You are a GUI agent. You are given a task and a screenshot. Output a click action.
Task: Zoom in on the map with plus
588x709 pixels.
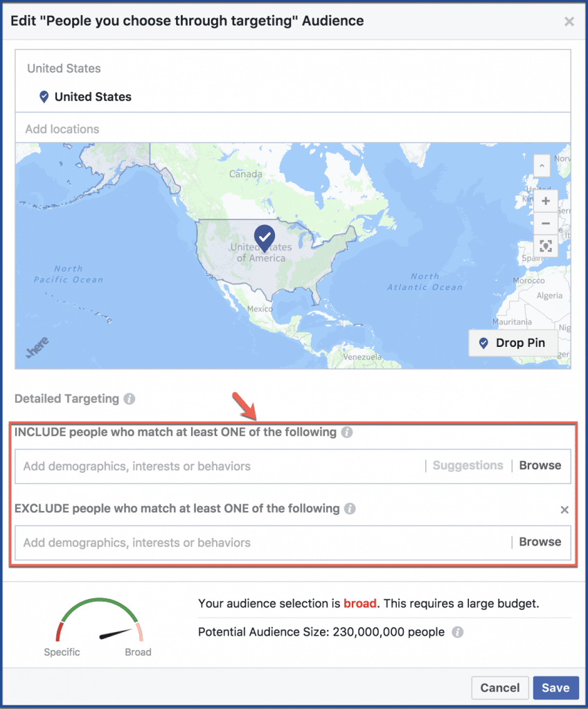coord(546,201)
